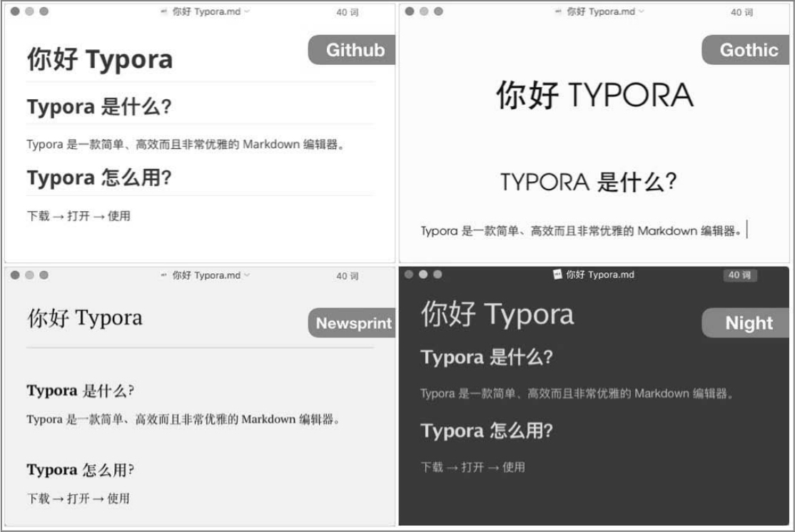This screenshot has height=532, width=795.
Task: Minimize the Night-theme window
Action: coord(423,274)
